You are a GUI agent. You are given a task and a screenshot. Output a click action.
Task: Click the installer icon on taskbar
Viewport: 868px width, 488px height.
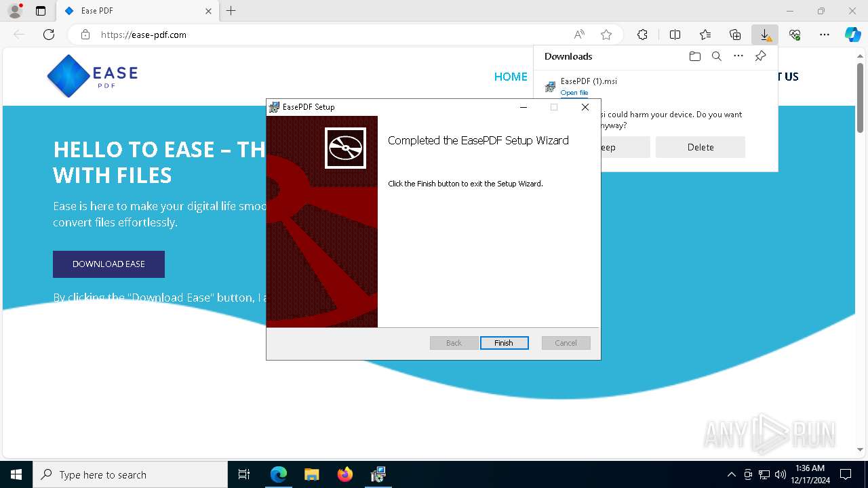[x=378, y=474]
